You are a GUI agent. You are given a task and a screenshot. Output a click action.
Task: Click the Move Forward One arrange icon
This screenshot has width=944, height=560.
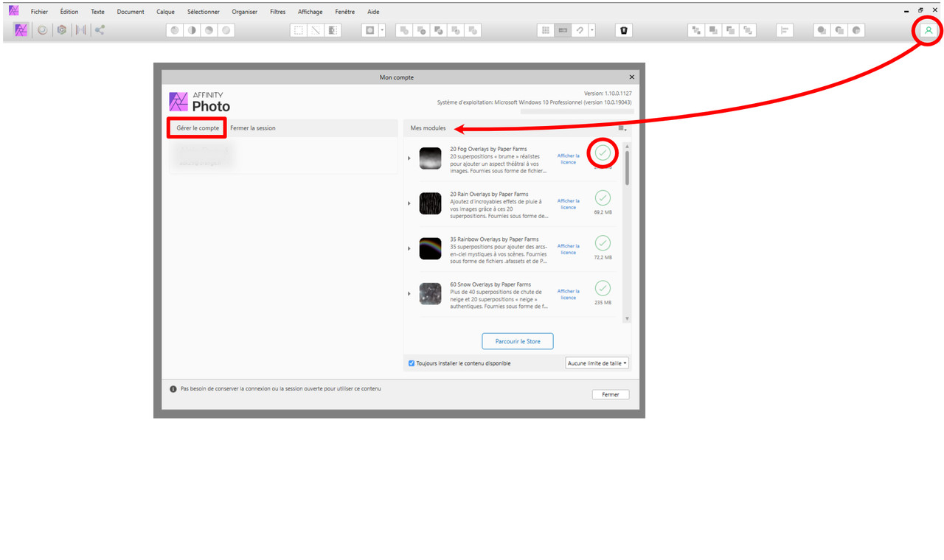(731, 30)
